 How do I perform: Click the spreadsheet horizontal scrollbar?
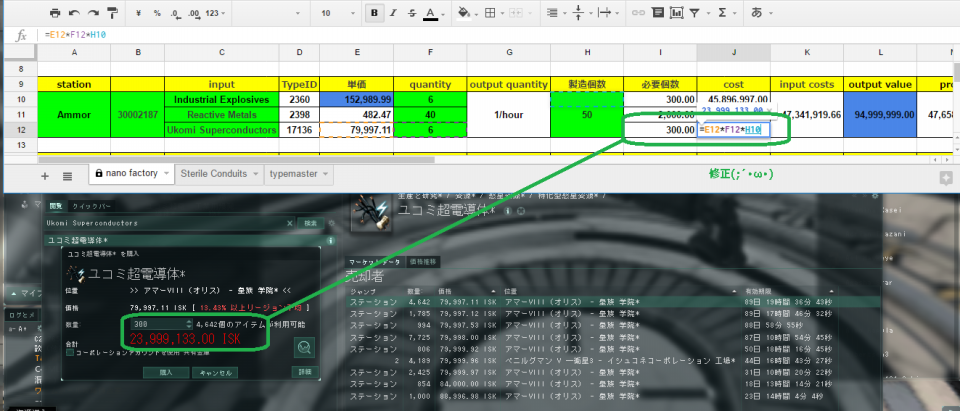(x=236, y=159)
